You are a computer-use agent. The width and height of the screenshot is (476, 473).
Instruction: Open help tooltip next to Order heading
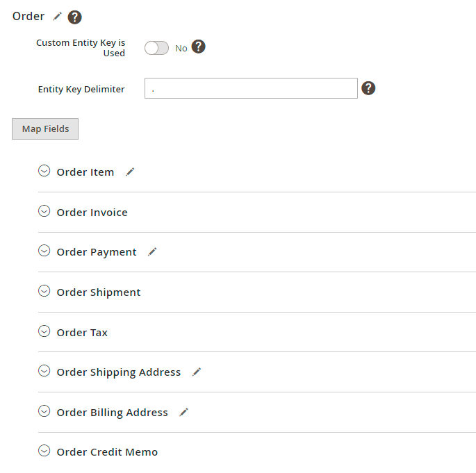[74, 17]
